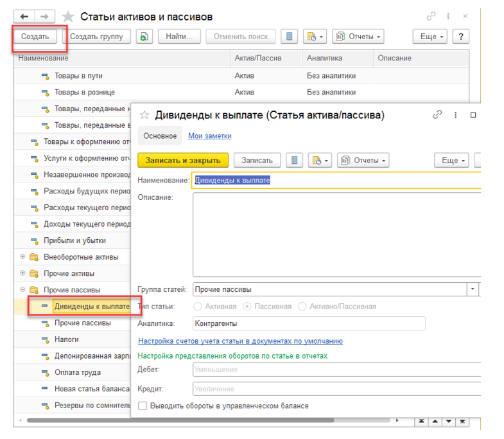Click the back navigation arrow

point(24,16)
